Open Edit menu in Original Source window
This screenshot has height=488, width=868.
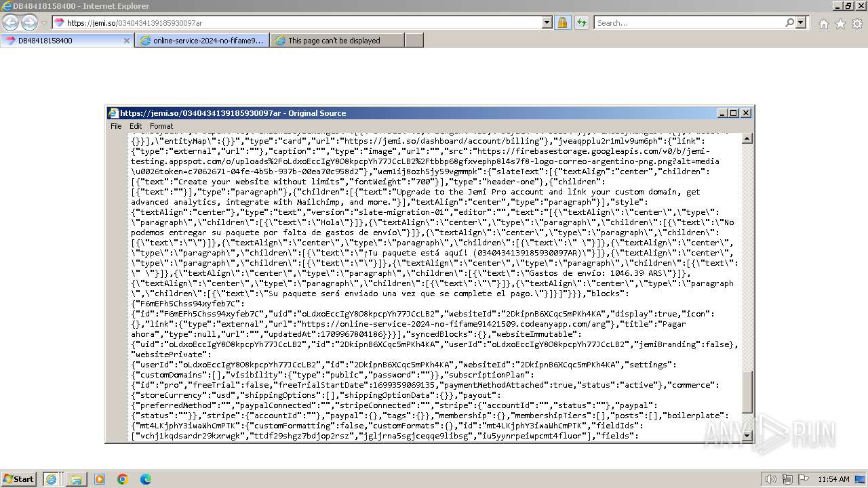[136, 126]
